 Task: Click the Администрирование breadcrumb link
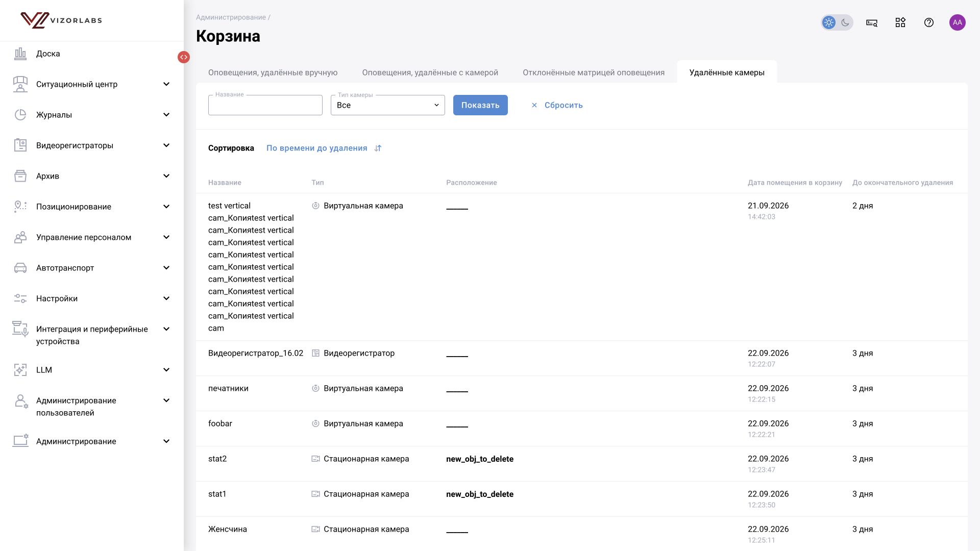[231, 17]
